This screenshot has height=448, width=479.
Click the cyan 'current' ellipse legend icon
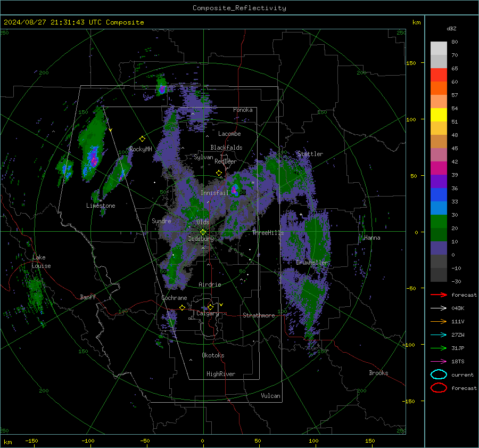[x=439, y=374]
